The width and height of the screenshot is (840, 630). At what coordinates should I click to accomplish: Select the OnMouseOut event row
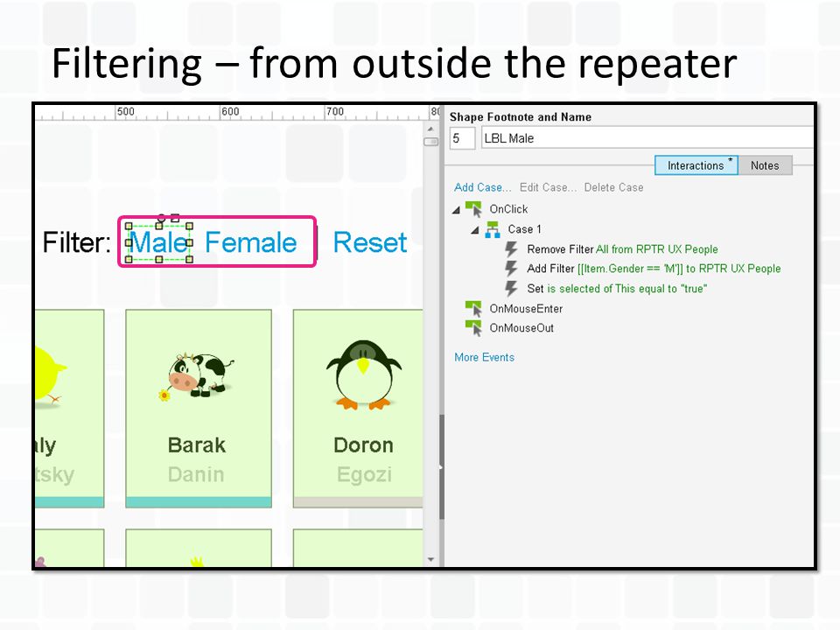(x=521, y=328)
